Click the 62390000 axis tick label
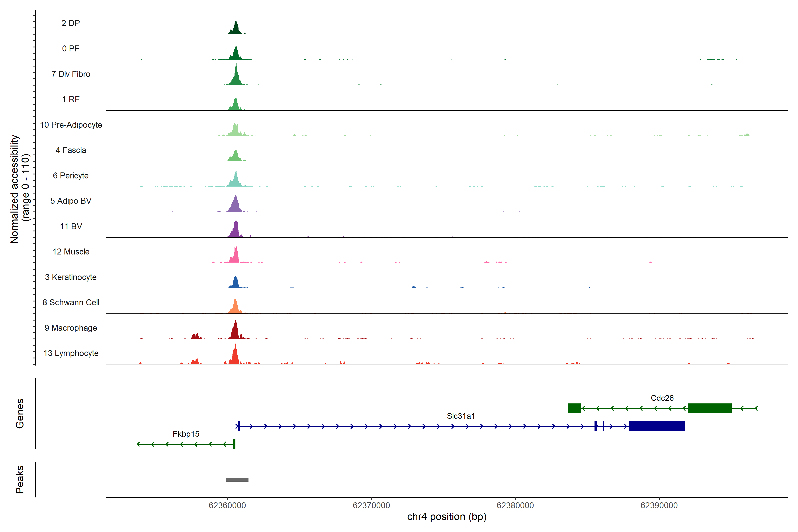 point(659,506)
